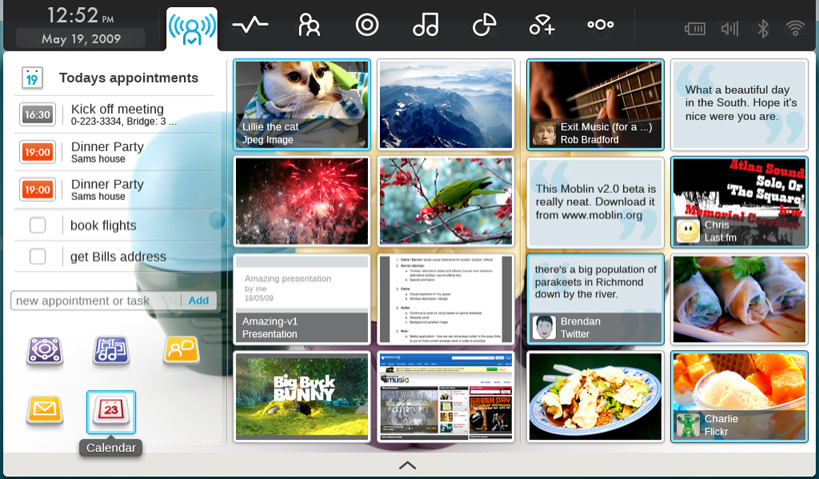Viewport: 819px width, 479px height.
Task: Open the Big Buck Bunny video thumbnail
Action: tap(301, 396)
